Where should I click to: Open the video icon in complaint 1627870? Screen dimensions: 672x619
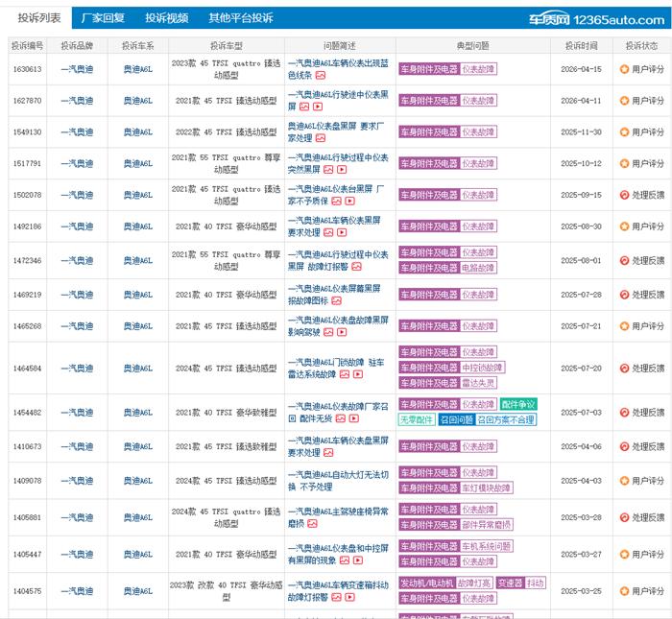318,107
